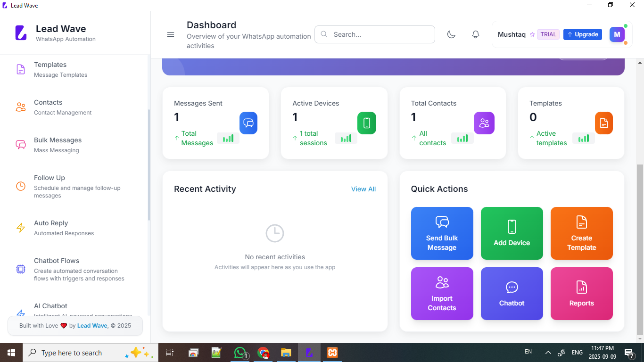Viewport: 644px width, 362px height.
Task: Click the sidebar vertical scrollbar
Action: tap(149, 165)
